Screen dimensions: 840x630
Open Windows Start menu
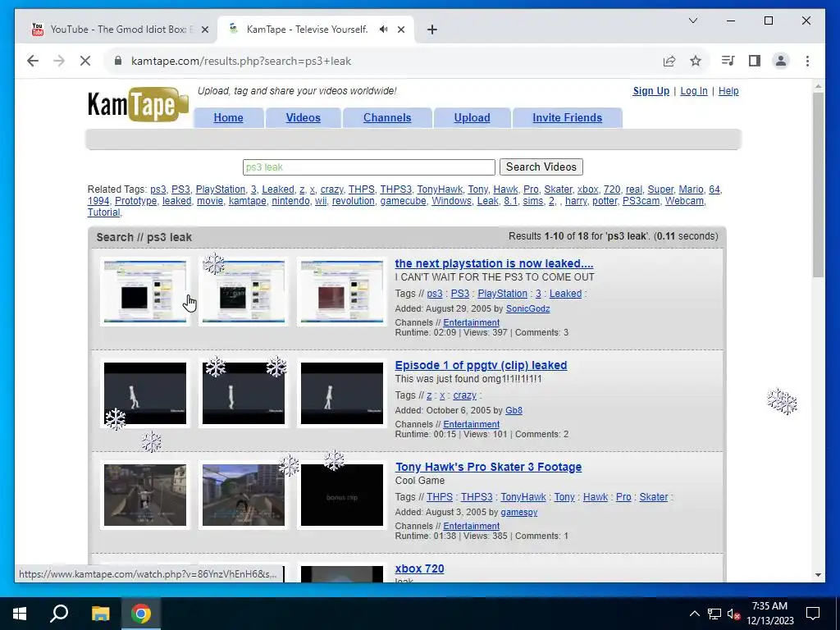tap(20, 614)
